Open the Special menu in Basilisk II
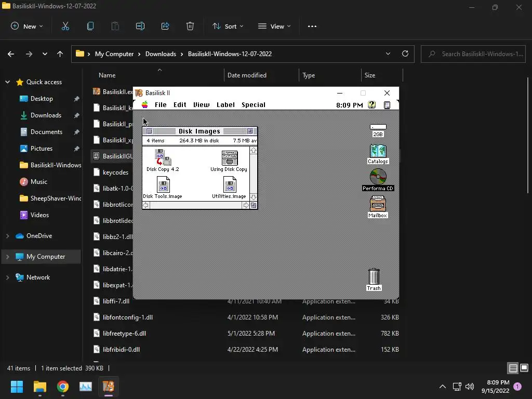The height and width of the screenshot is (399, 532). coord(254,104)
